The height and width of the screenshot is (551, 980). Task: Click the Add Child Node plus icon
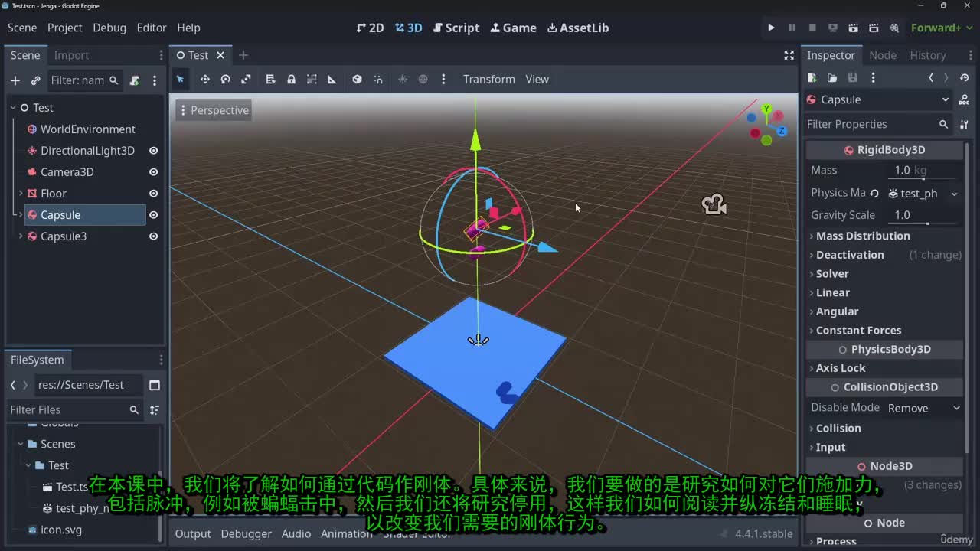tap(15, 80)
